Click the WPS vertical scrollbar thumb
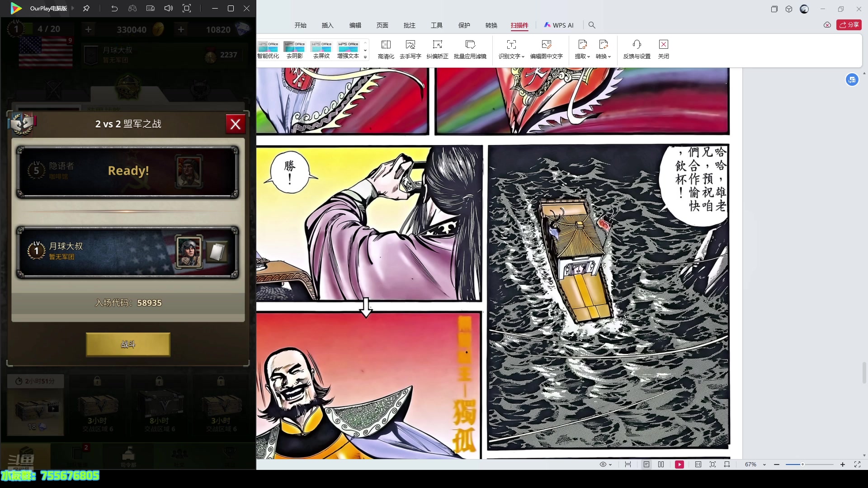 (864, 372)
